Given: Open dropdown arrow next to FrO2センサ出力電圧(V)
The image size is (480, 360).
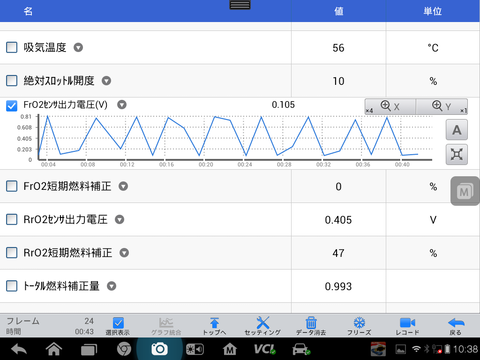Looking at the screenshot, I should tap(122, 105).
